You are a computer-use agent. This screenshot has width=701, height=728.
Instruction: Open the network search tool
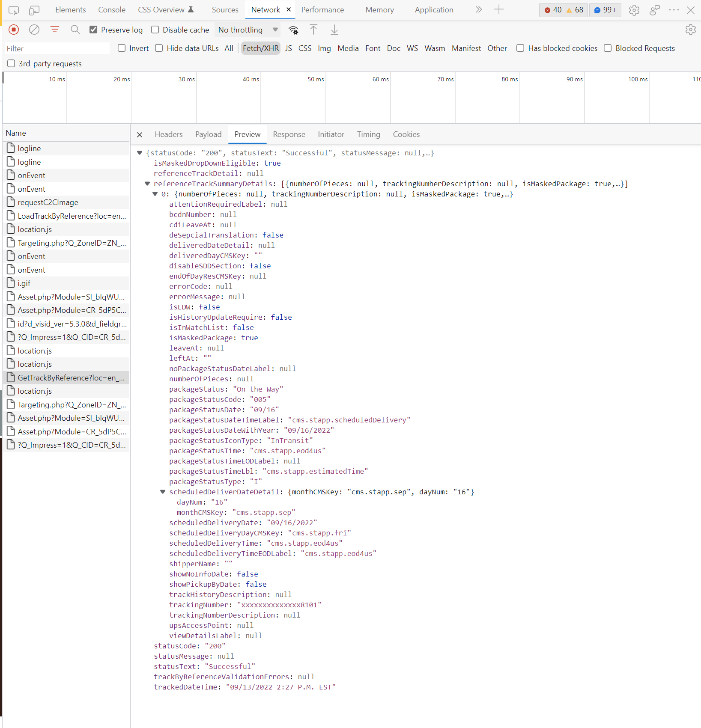(x=75, y=30)
